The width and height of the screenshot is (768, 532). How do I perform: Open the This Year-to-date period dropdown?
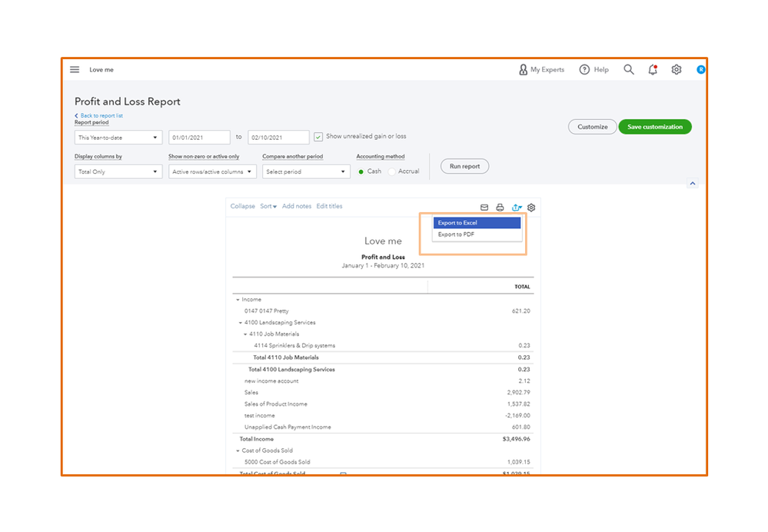tap(118, 137)
